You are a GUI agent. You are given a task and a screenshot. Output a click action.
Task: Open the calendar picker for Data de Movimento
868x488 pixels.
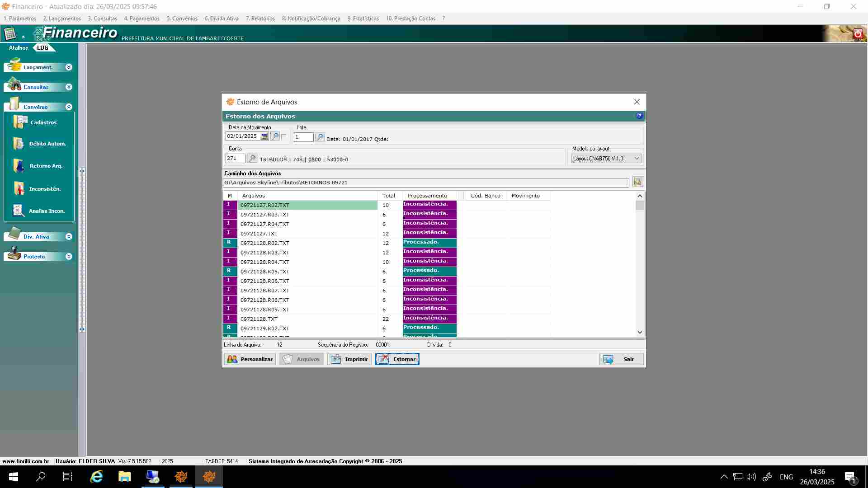point(264,136)
